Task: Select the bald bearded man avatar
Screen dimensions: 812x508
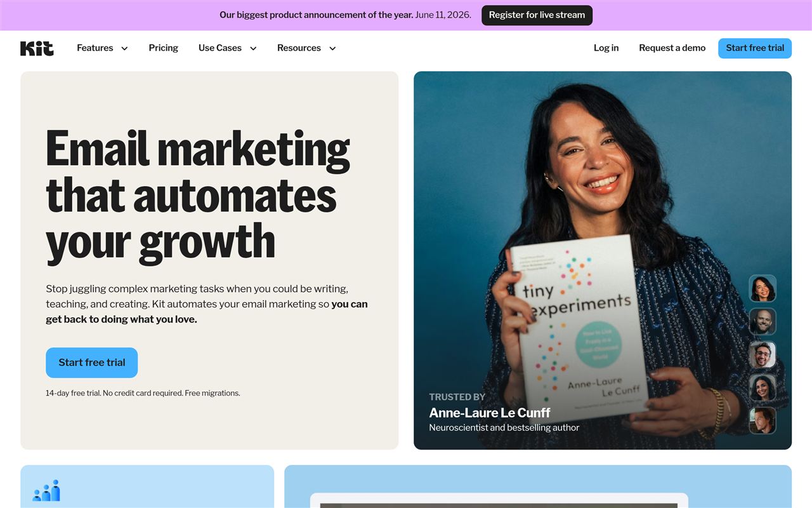Action: 763,321
